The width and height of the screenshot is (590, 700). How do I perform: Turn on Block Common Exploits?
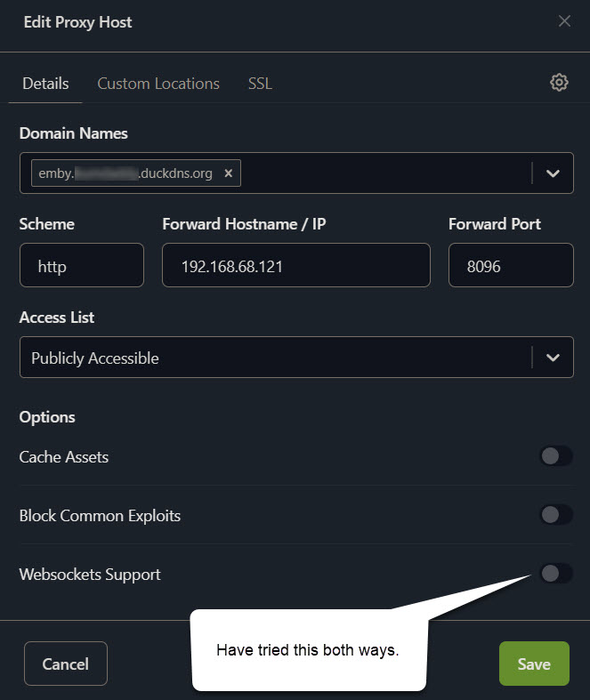pos(555,515)
